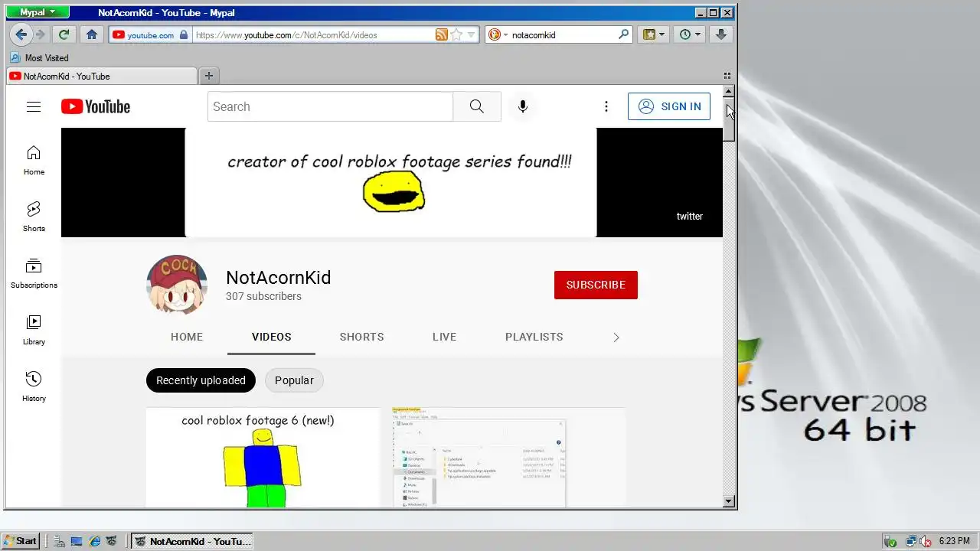Click the 6:23 PM taskbar clock
The width and height of the screenshot is (980, 551).
[954, 541]
